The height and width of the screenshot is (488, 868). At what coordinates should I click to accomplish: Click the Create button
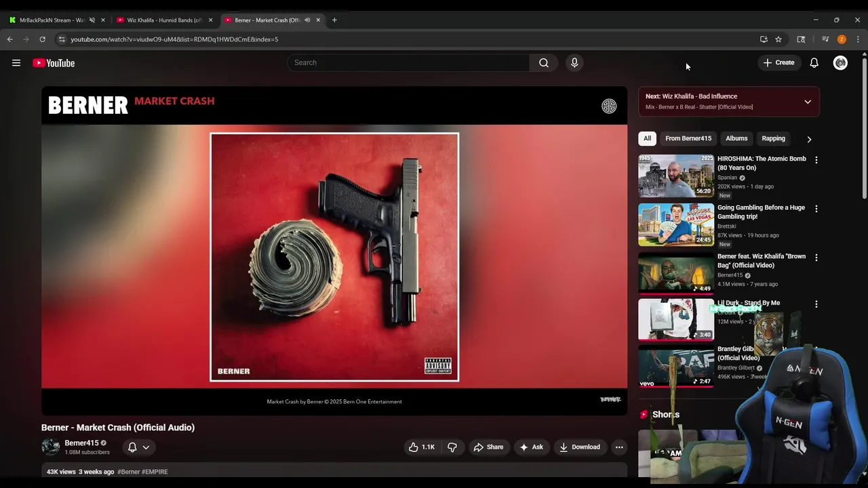tap(778, 62)
